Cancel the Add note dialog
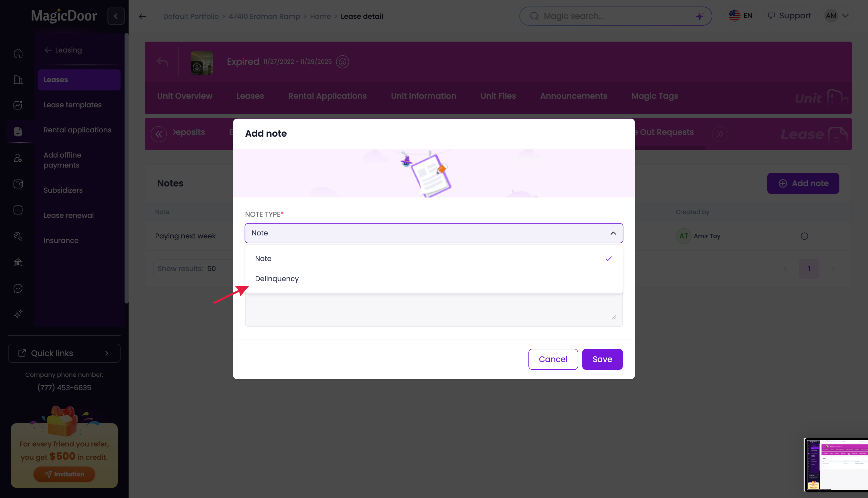The image size is (868, 498). [x=553, y=359]
